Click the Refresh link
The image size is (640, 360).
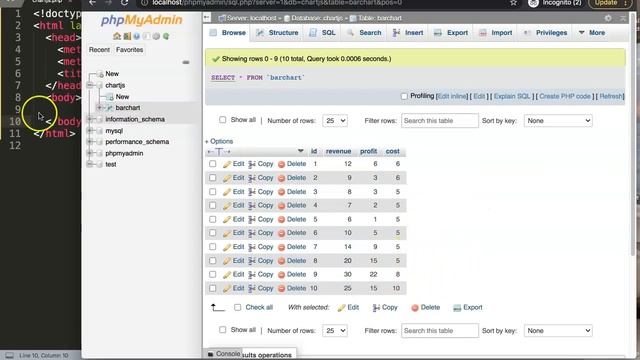click(x=611, y=96)
